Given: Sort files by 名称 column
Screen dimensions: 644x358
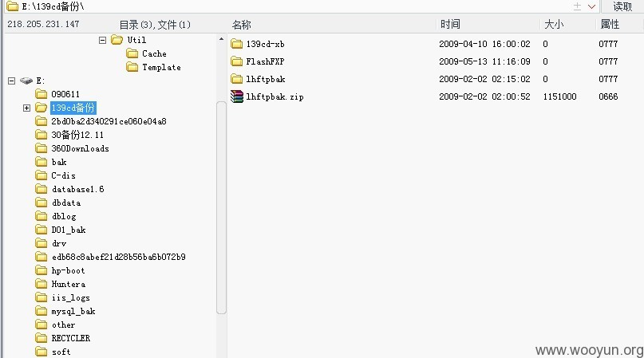Looking at the screenshot, I should [x=242, y=25].
